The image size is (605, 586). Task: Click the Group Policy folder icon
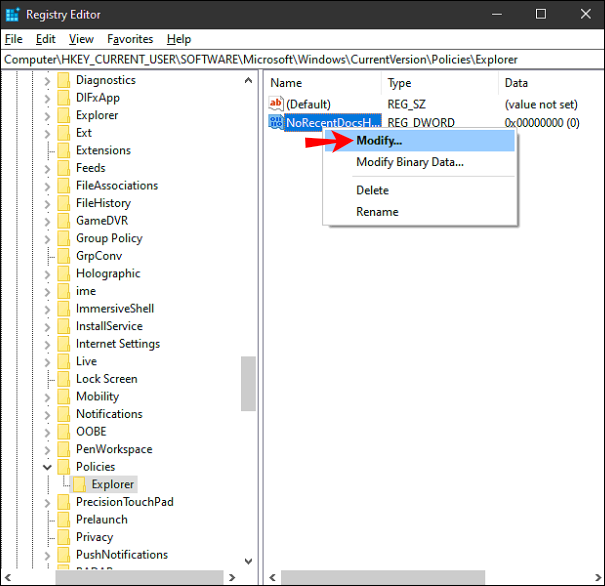tap(64, 238)
